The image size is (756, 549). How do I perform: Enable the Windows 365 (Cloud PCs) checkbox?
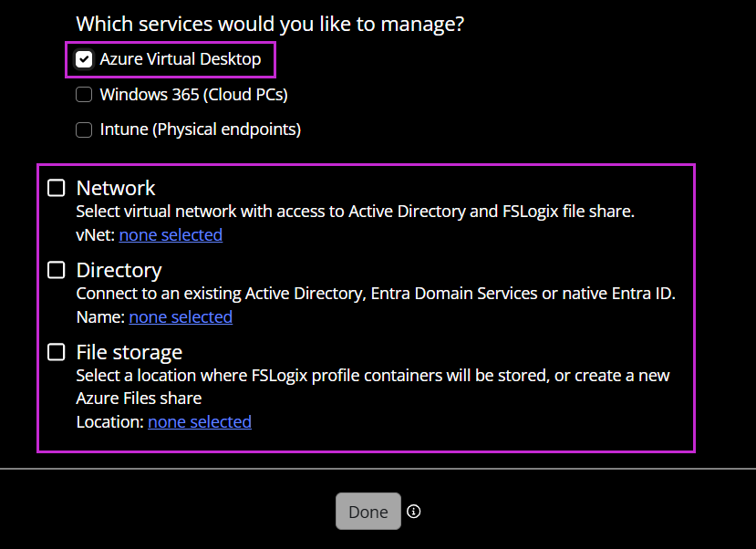84,95
